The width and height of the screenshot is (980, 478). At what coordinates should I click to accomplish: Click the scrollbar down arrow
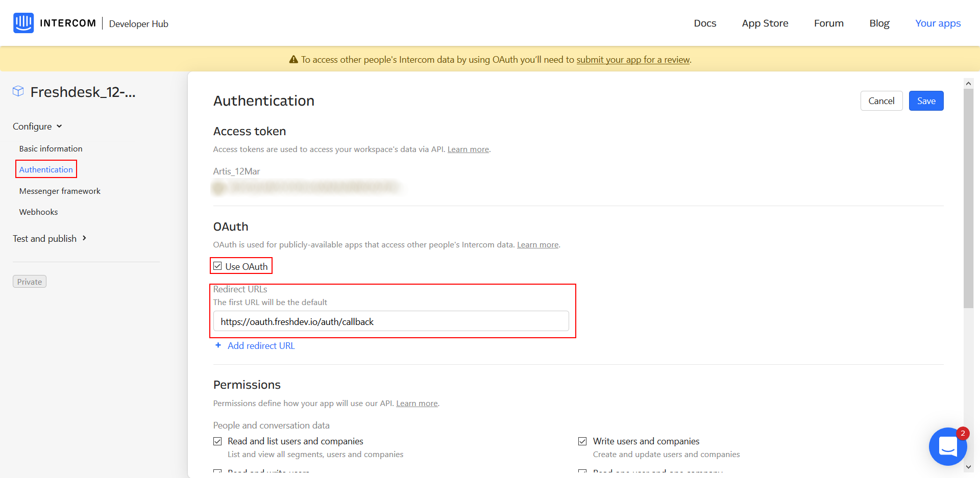(x=968, y=466)
